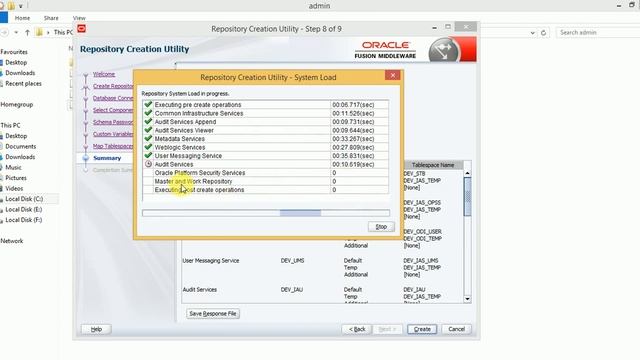Screen dimensions: 640x360
Task: Click the system load progress bar
Action: pos(266,213)
